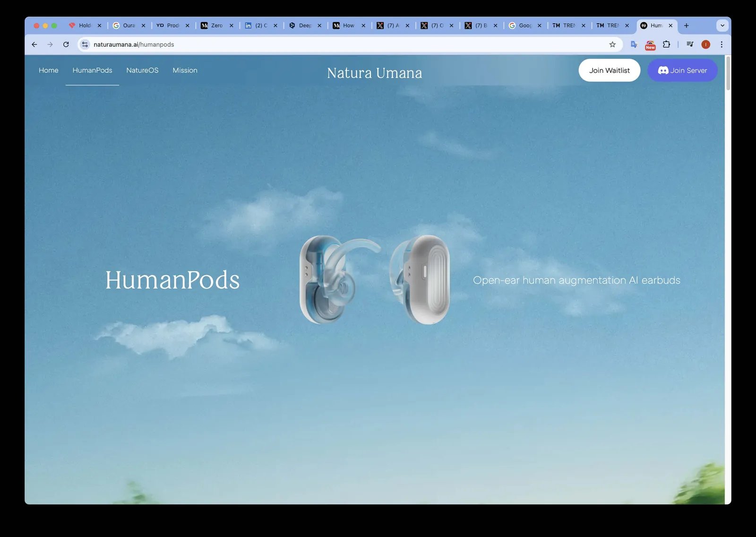Click the forward navigation arrow
Viewport: 756px width, 537px height.
point(50,44)
